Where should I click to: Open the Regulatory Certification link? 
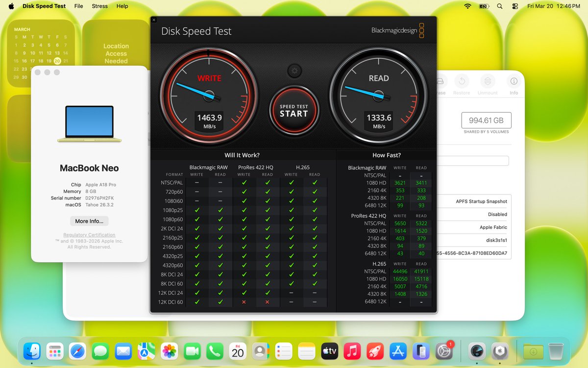pos(89,235)
